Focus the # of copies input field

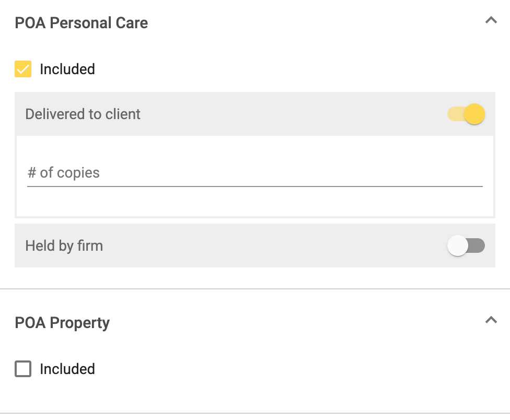click(x=254, y=173)
